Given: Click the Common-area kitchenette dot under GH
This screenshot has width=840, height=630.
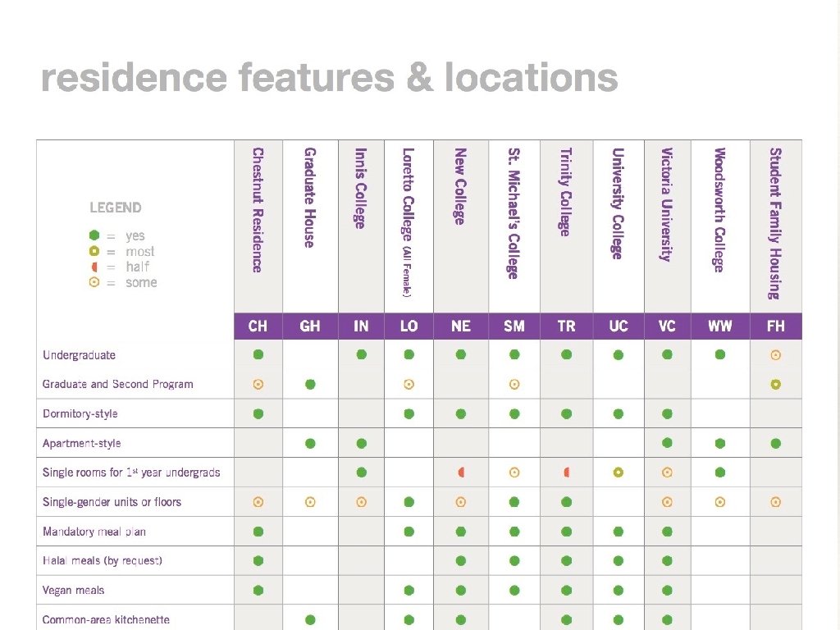Looking at the screenshot, I should 310,620.
